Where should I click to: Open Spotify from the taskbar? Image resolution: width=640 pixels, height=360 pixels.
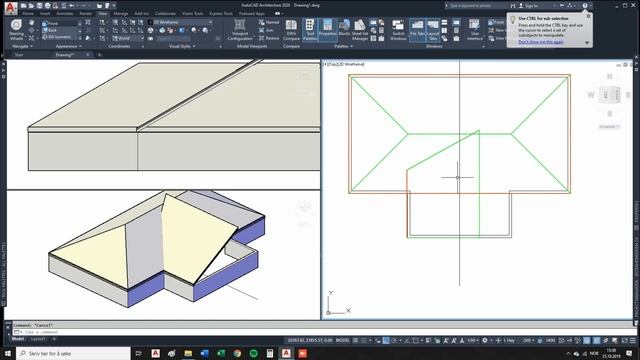coord(253,353)
